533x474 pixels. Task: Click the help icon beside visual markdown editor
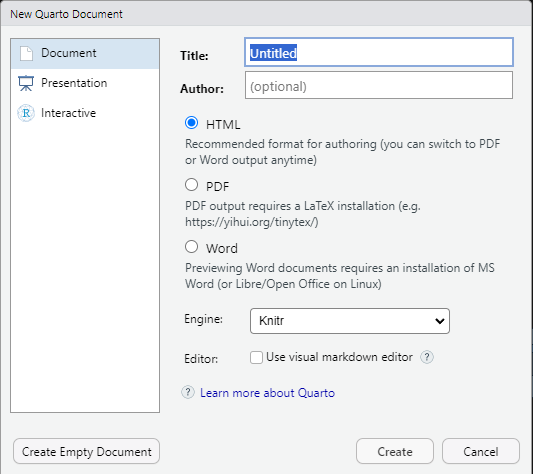click(427, 357)
